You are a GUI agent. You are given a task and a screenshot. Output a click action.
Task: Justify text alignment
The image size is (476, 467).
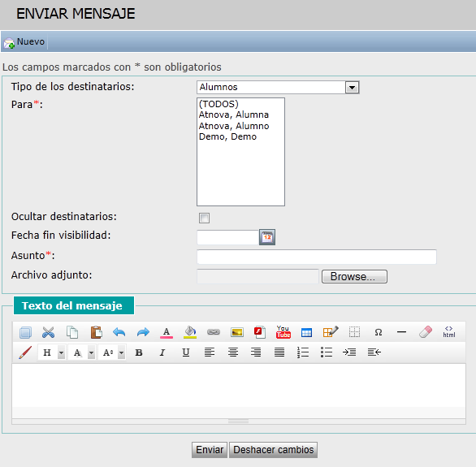[279, 352]
